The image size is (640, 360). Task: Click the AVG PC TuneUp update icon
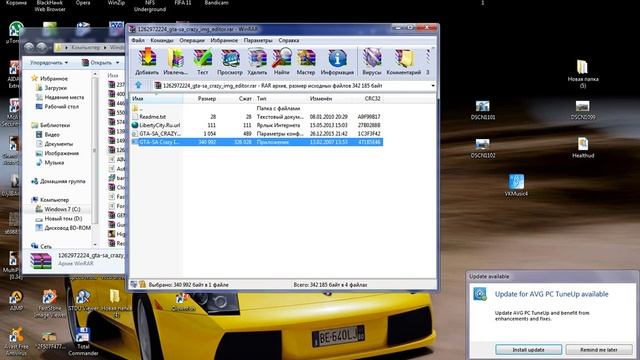click(x=480, y=294)
